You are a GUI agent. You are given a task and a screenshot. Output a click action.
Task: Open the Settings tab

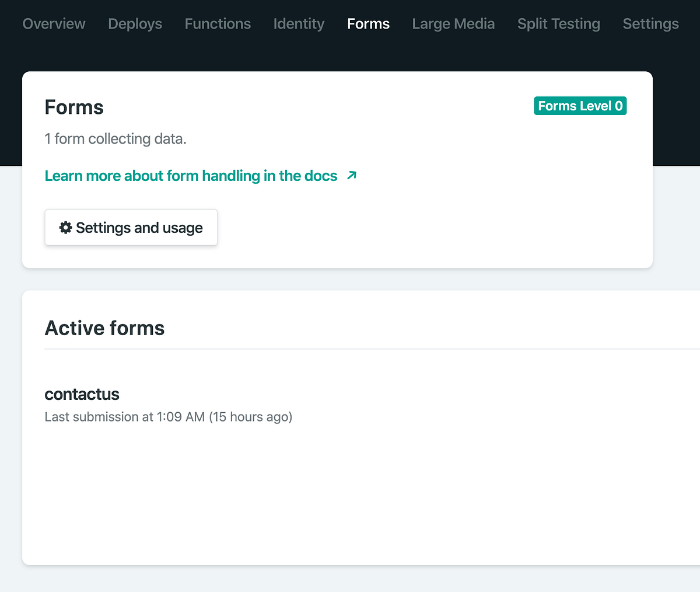click(650, 24)
